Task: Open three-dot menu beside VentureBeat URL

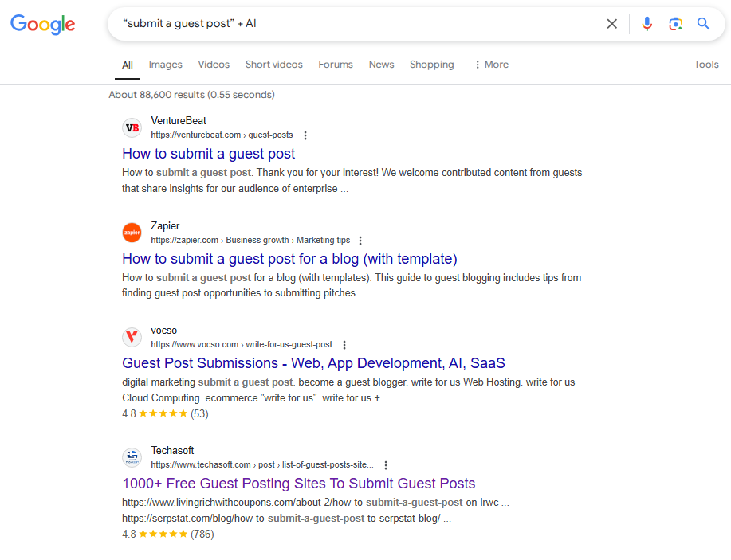Action: point(305,135)
